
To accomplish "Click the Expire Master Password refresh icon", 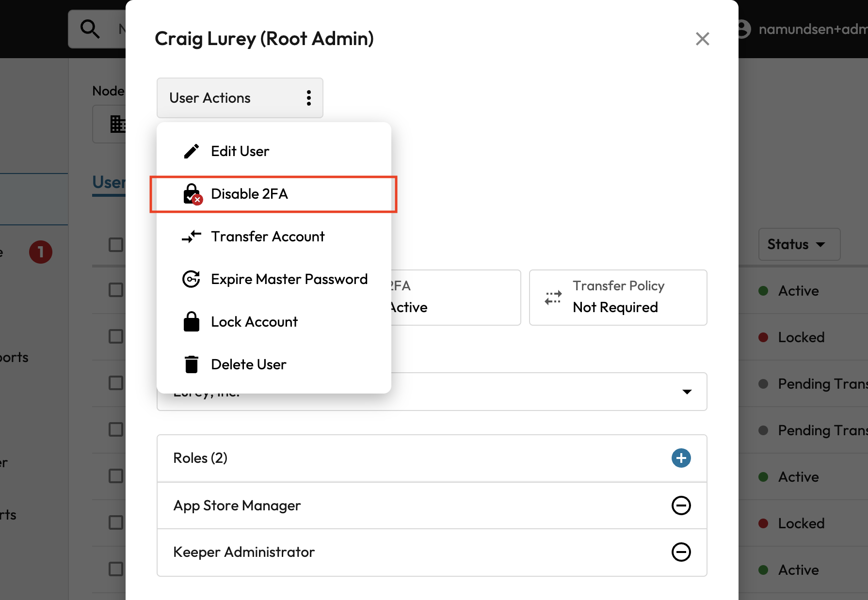I will pyautogui.click(x=191, y=279).
